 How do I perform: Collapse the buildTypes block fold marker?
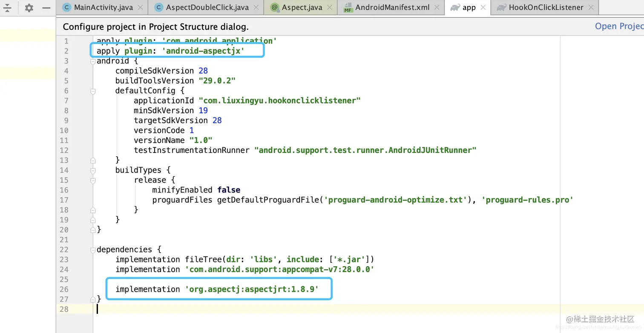pyautogui.click(x=92, y=170)
